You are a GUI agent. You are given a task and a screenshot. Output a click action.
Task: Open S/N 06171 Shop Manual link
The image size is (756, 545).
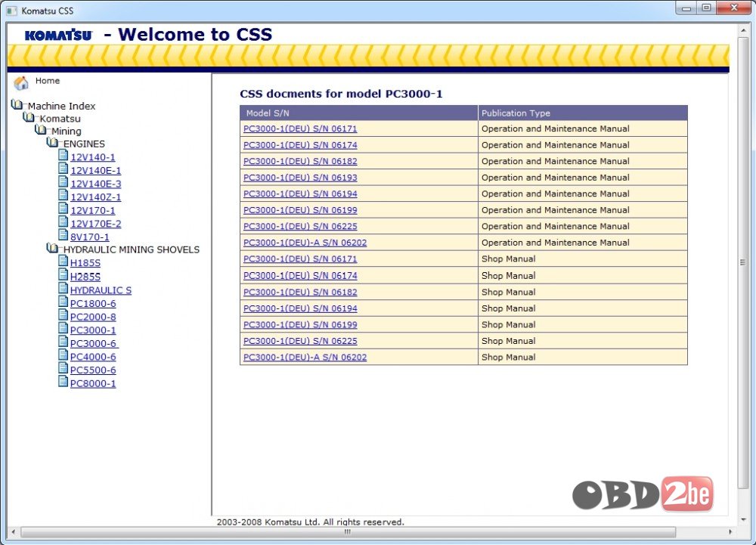click(300, 259)
